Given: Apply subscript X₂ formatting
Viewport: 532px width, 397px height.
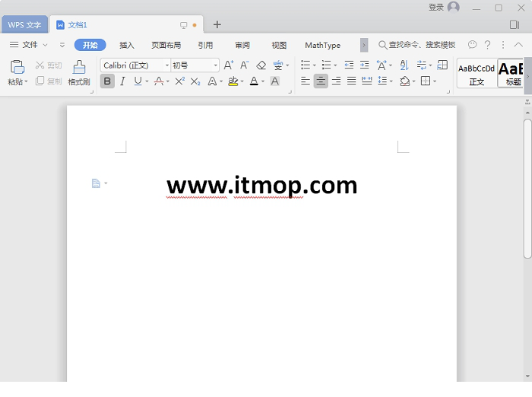Looking at the screenshot, I should click(195, 81).
